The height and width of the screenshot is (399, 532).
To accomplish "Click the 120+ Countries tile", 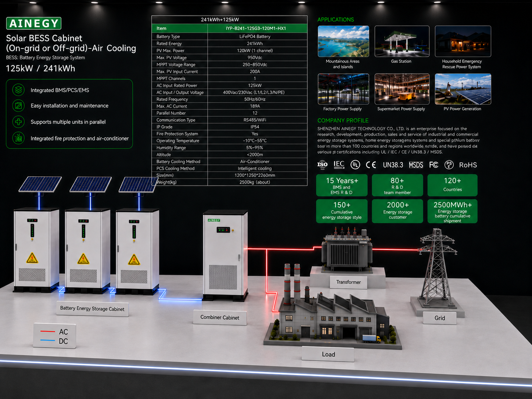I will tap(453, 185).
